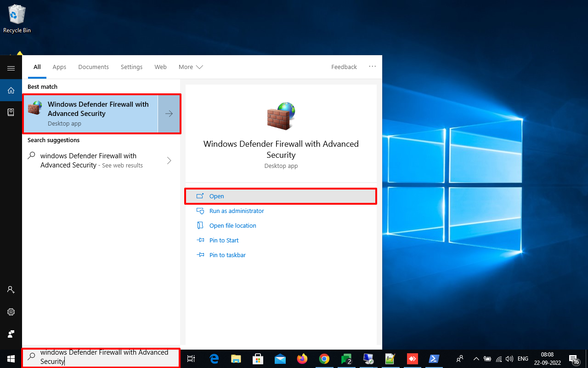Launch Google Chrome from taskbar
The image size is (588, 368).
[x=324, y=359]
